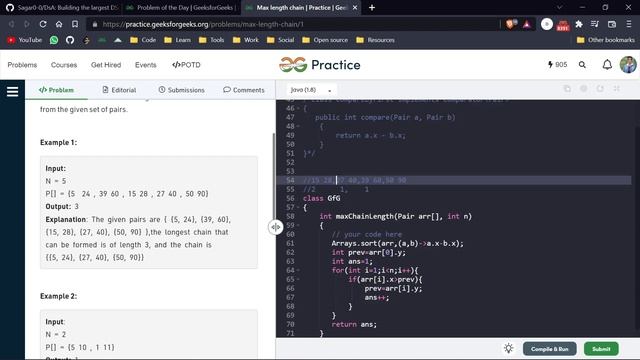Click the recording indicator icon in browser toolbar
The height and width of the screenshot is (360, 640).
(x=547, y=24)
